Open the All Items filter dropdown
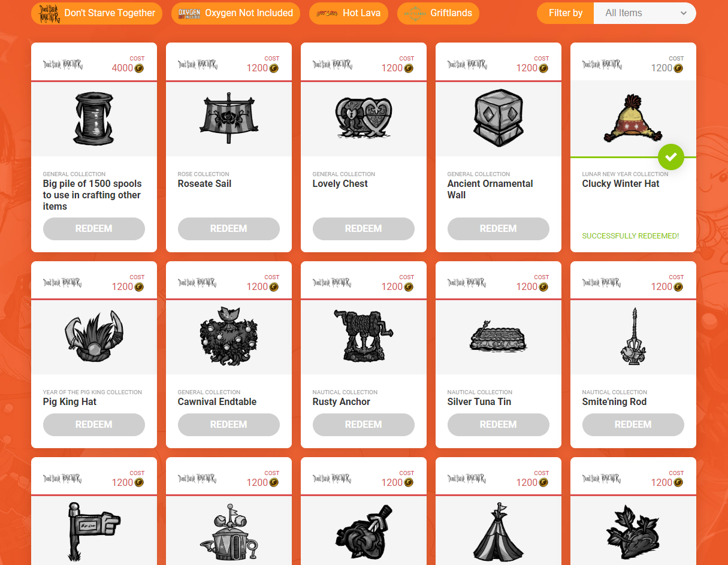728x565 pixels. 645,13
